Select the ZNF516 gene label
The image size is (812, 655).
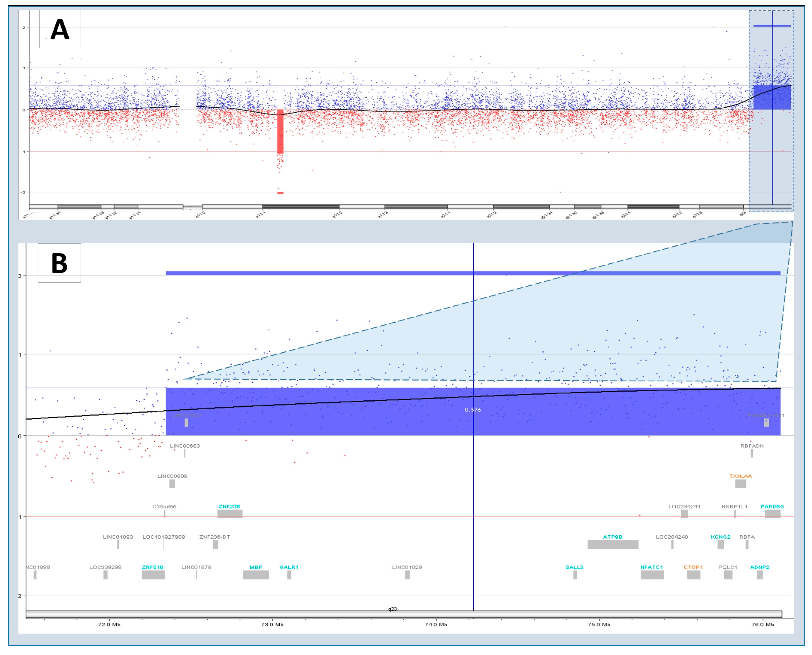pyautogui.click(x=152, y=567)
